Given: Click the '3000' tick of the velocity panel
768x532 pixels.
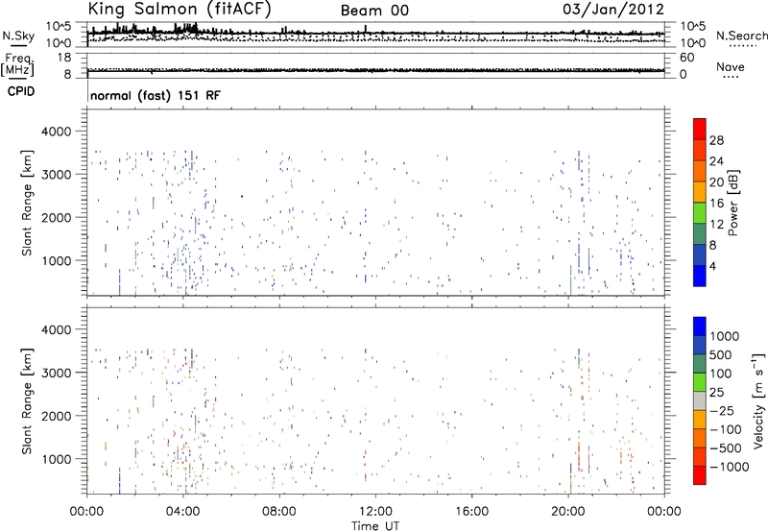Looking at the screenshot, I should point(56,373).
